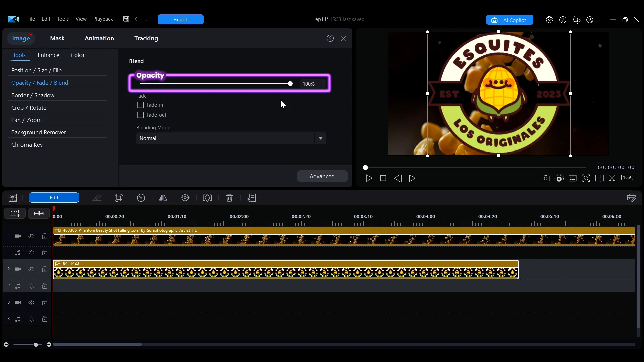The image size is (644, 362).
Task: Switch to the Tracking tab
Action: (146, 38)
